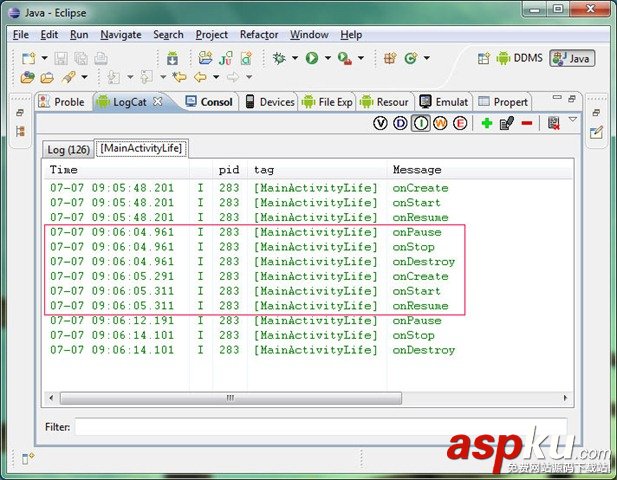
Task: Click Open Perspective icon
Action: tap(483, 59)
